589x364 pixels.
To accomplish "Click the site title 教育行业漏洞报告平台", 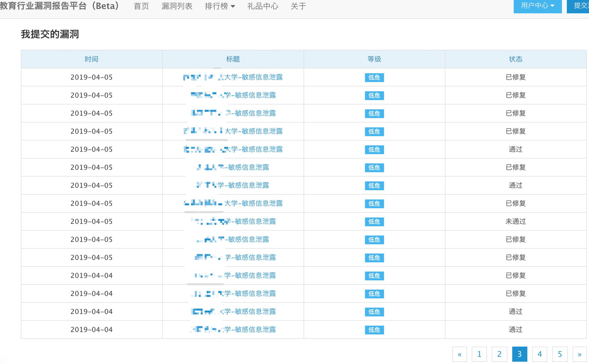I will [x=60, y=6].
